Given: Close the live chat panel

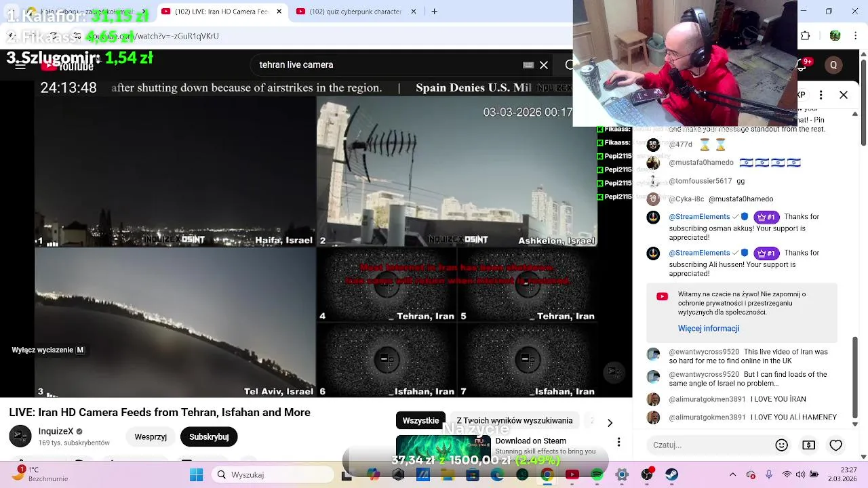Looking at the screenshot, I should tap(844, 95).
